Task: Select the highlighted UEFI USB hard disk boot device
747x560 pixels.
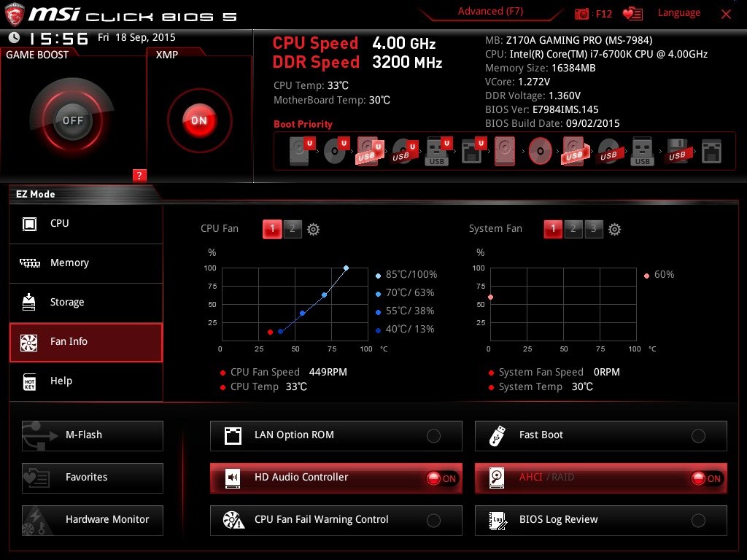Action: coord(370,151)
